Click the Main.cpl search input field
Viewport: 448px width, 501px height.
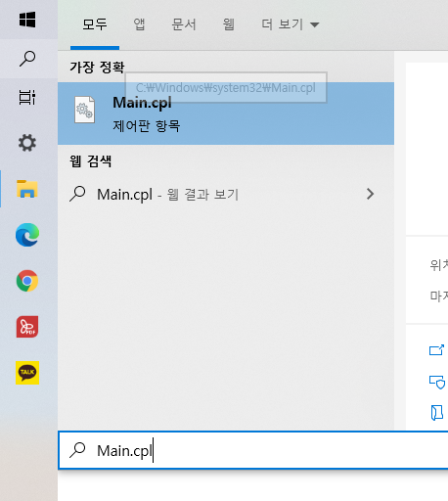[x=253, y=450]
